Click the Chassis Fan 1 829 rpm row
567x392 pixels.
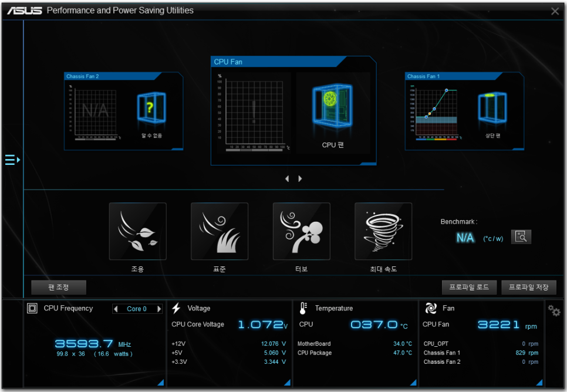481,353
